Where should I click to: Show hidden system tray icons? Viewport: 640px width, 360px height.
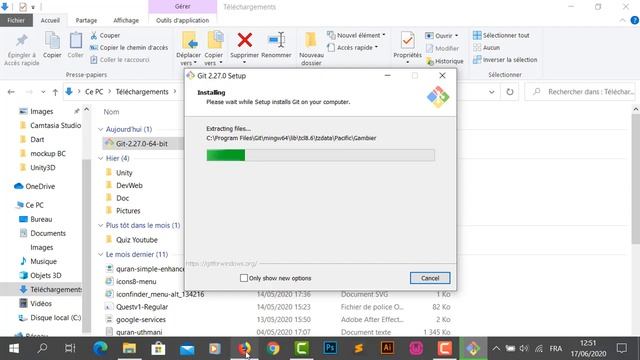coord(496,348)
